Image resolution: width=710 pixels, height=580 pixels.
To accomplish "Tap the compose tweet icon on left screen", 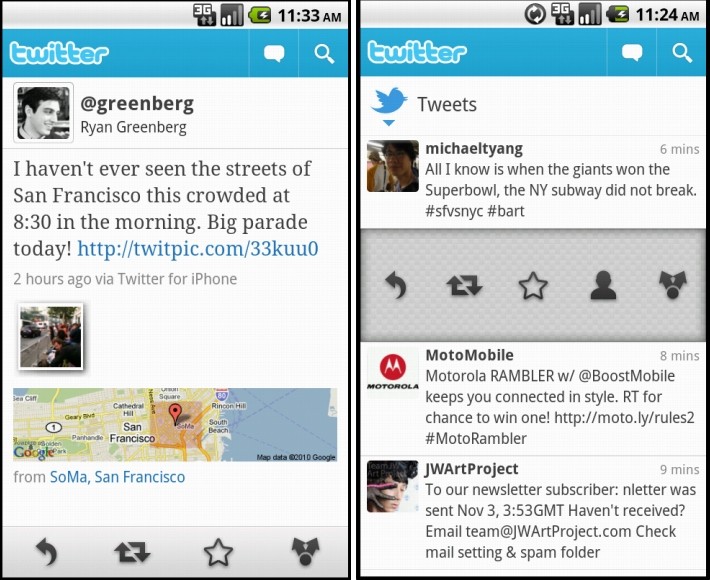I will (x=274, y=53).
